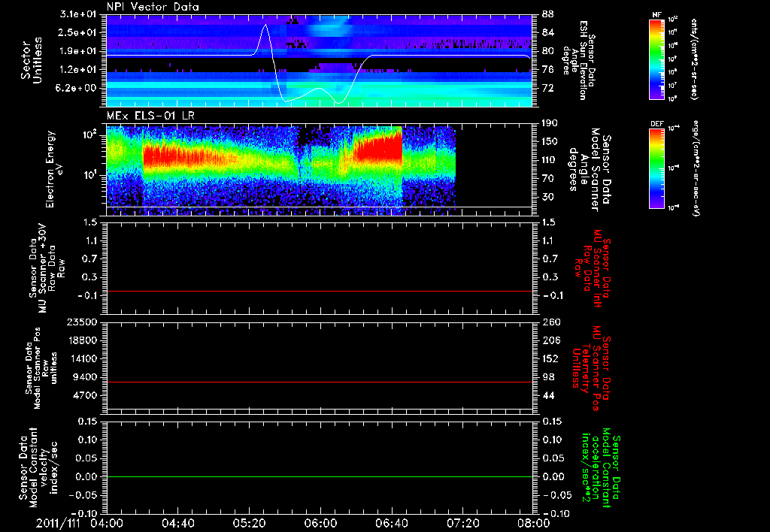Click the 'ESH Sun Elevation Angle' axis label
Screen dimensions: 770x532
click(x=575, y=60)
